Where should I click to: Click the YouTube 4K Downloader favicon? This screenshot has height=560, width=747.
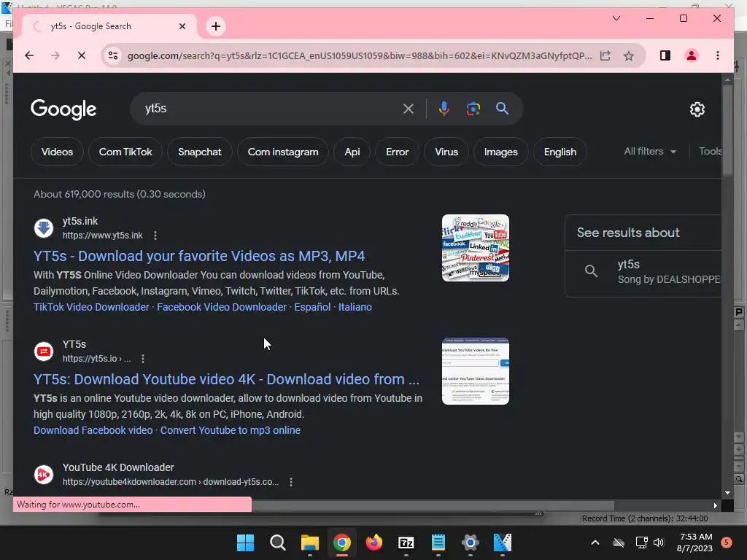44,475
